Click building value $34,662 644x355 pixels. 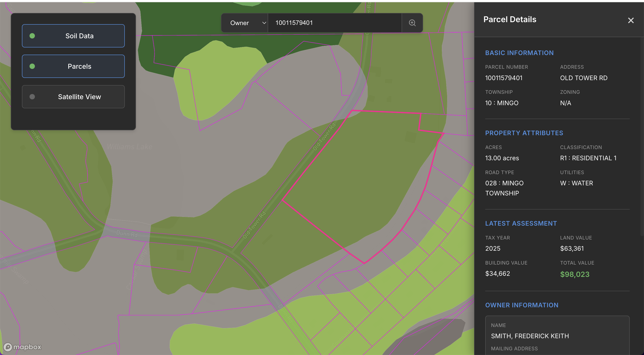click(497, 274)
